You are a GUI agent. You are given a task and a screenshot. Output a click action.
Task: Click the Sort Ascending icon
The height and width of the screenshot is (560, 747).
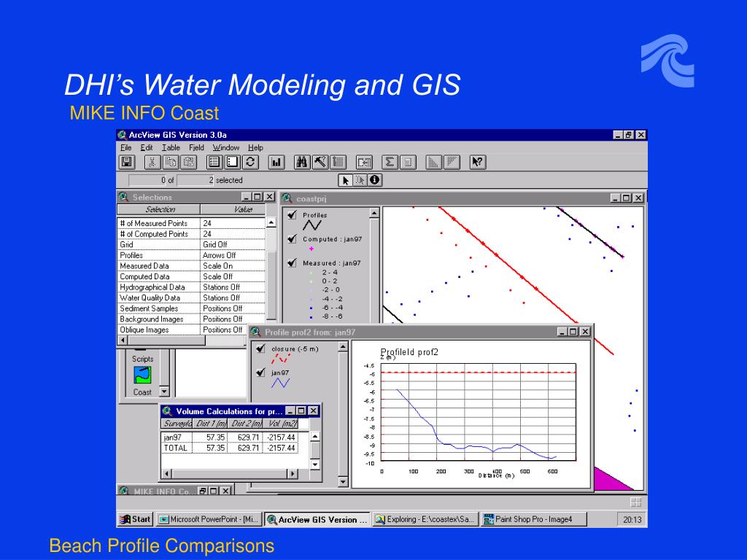(x=433, y=163)
